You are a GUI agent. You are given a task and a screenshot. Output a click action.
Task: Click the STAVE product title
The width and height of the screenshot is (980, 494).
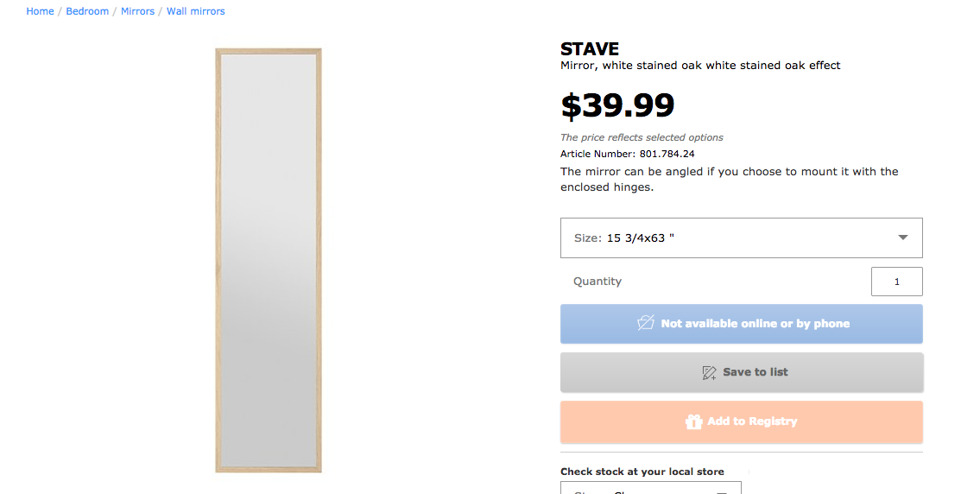point(590,49)
